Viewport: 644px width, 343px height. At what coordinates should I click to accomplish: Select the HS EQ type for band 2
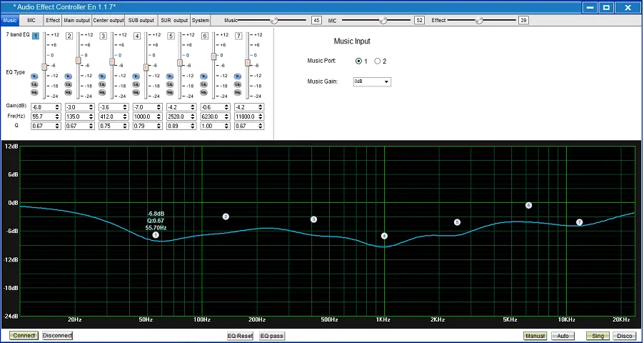point(69,91)
